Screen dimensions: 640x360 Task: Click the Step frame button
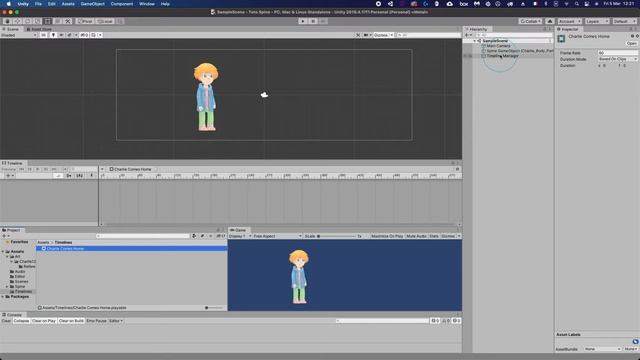[323, 21]
